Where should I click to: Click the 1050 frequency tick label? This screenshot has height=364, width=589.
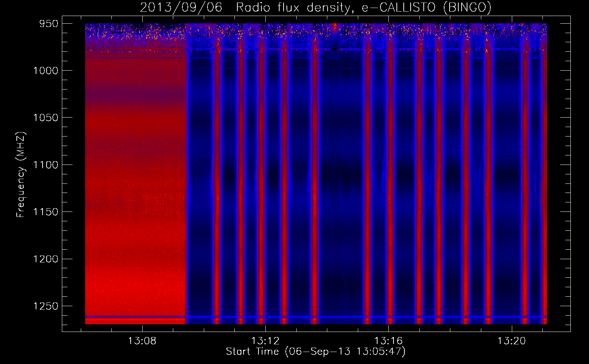pyautogui.click(x=46, y=118)
